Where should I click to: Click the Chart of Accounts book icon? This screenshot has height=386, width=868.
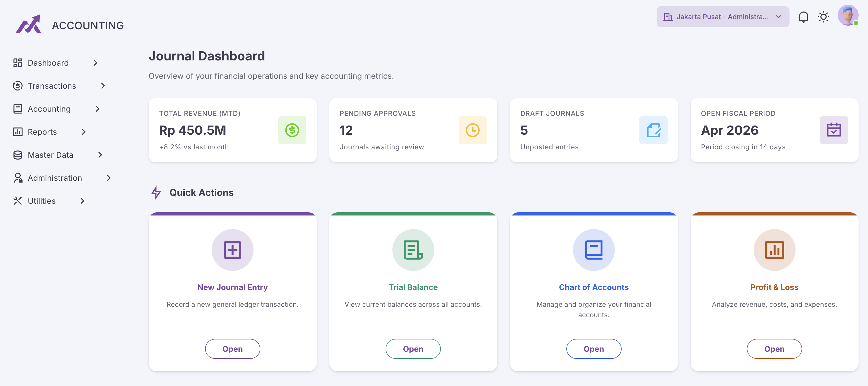pyautogui.click(x=594, y=250)
